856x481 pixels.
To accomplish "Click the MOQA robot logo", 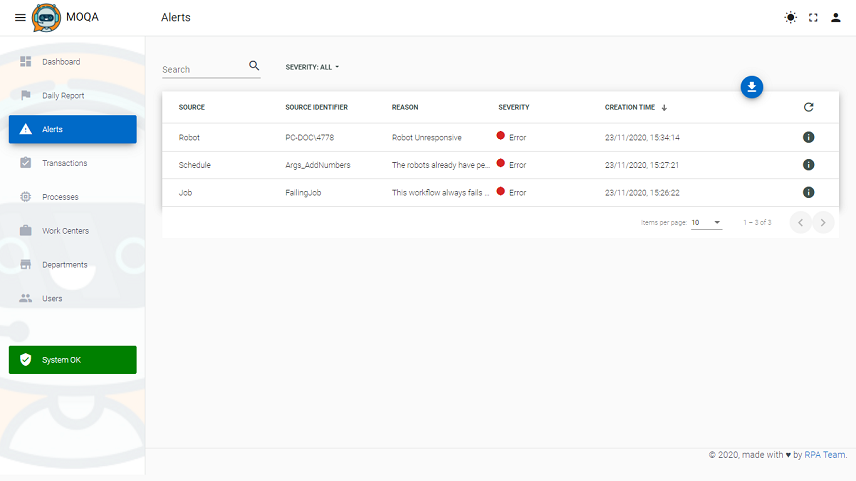I will [46, 17].
